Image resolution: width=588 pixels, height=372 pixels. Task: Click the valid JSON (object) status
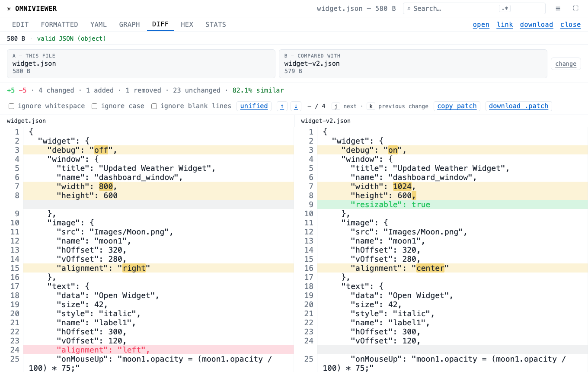(x=71, y=38)
